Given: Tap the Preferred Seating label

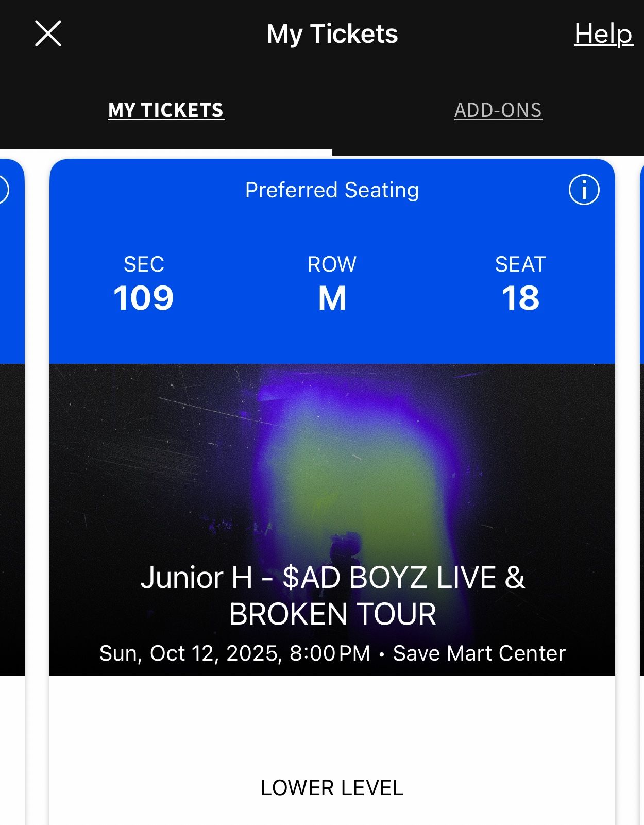Looking at the screenshot, I should 332,190.
